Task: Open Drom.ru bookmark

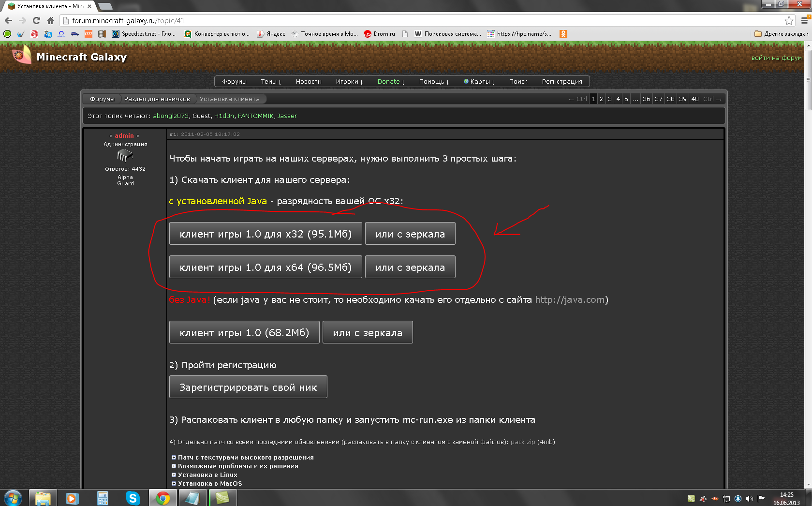Action: coord(379,34)
